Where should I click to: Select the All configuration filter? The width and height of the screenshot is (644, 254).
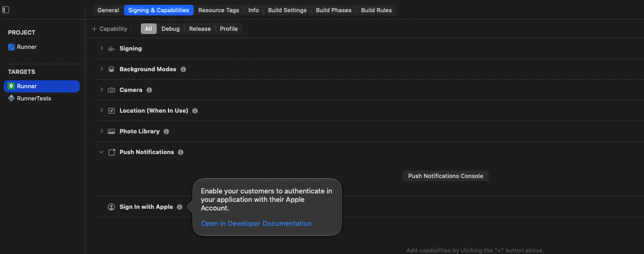coord(149,29)
